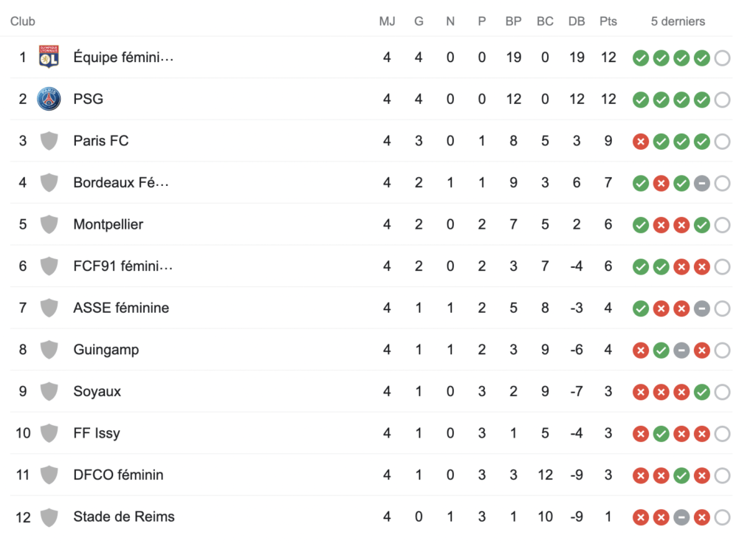Click the MJ matches played header
This screenshot has height=552, width=756.
point(387,21)
